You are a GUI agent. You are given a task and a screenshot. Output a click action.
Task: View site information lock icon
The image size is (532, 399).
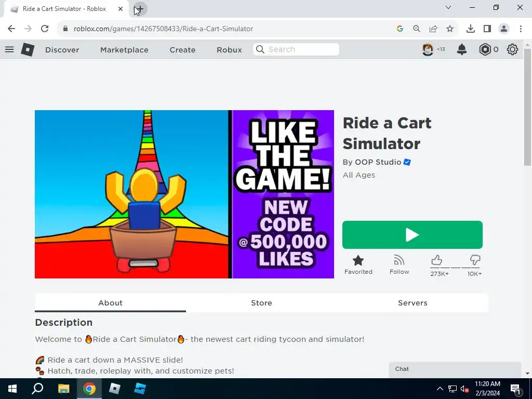pyautogui.click(x=65, y=29)
